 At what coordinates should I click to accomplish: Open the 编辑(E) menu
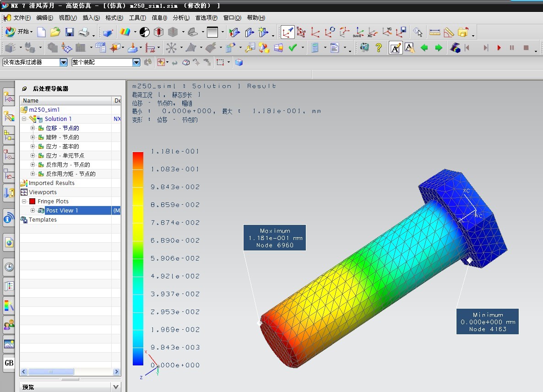point(45,18)
